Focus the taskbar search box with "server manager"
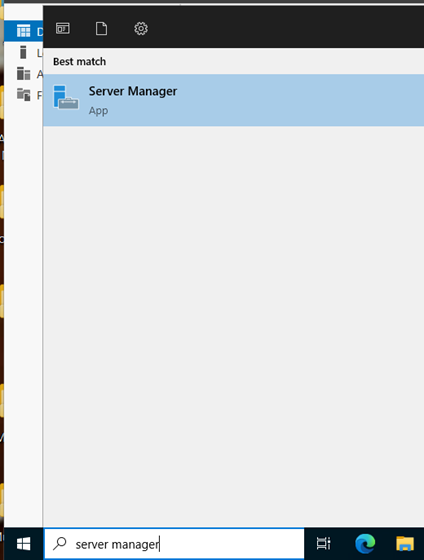Screen dimensions: 424x560 pos(174,544)
